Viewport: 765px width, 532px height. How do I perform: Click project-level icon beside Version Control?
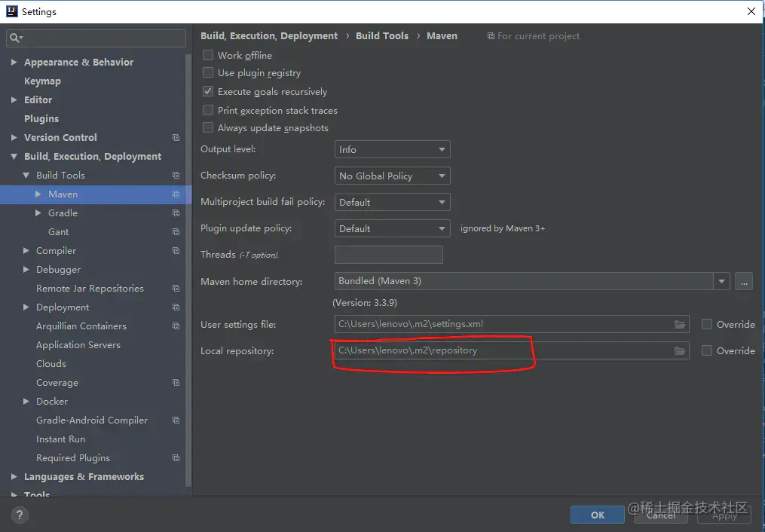point(176,137)
